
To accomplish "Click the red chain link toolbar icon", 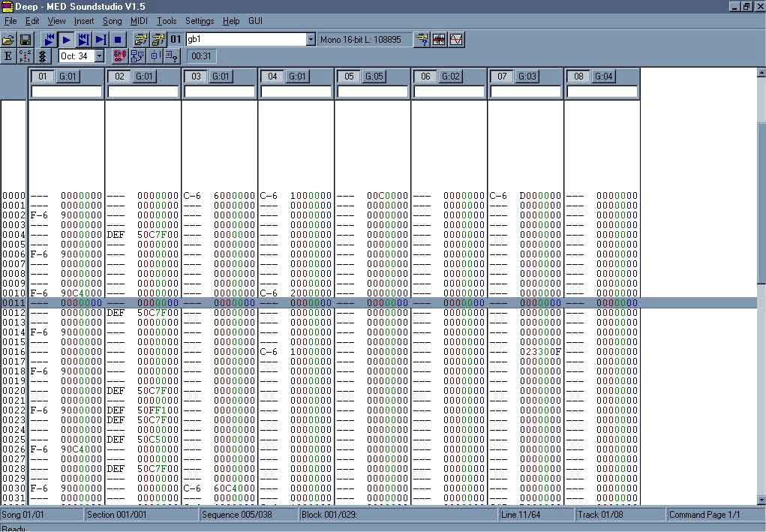I will point(119,56).
